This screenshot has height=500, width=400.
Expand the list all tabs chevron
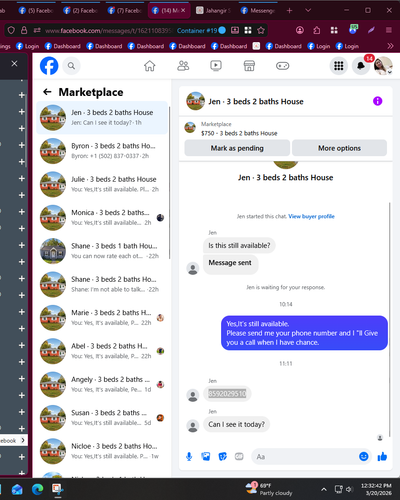[x=308, y=11]
